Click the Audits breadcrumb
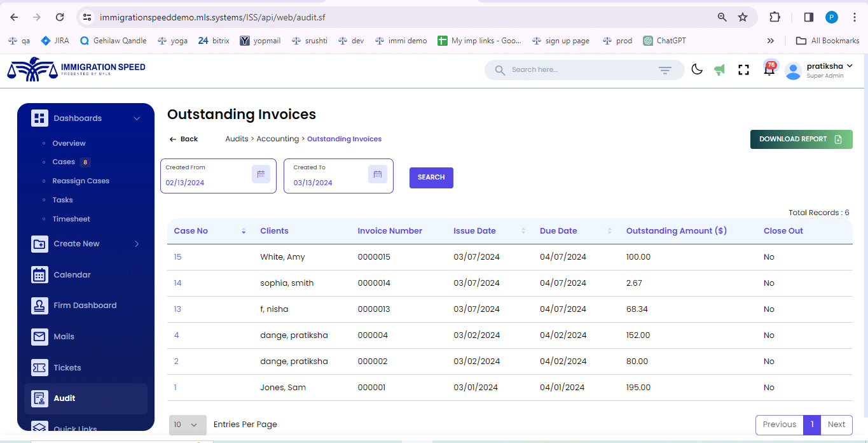This screenshot has height=443, width=868. pos(237,139)
